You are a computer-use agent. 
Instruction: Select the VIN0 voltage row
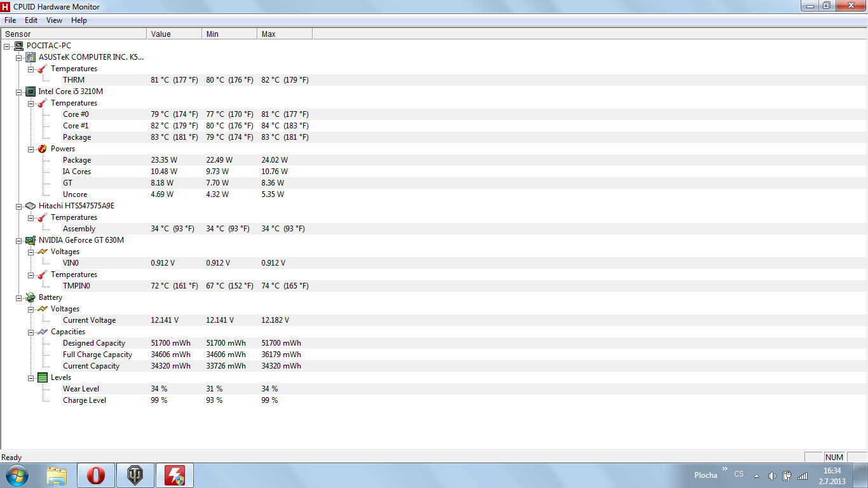[434, 263]
